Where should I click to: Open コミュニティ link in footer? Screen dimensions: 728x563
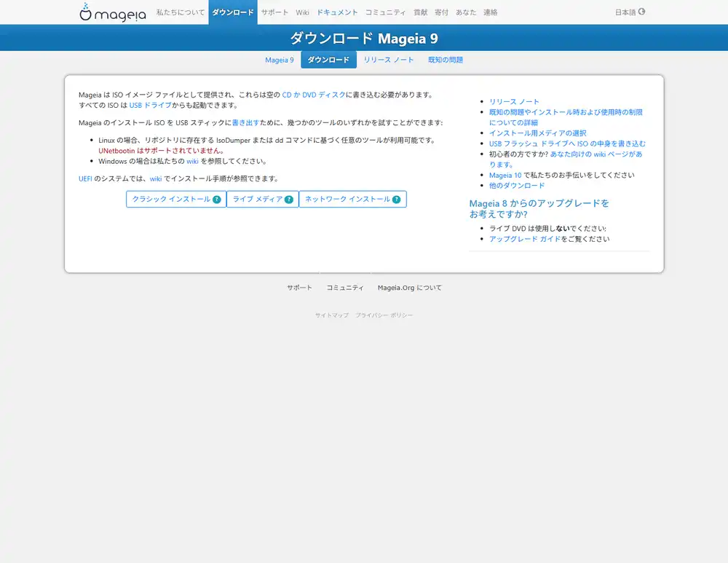point(345,288)
